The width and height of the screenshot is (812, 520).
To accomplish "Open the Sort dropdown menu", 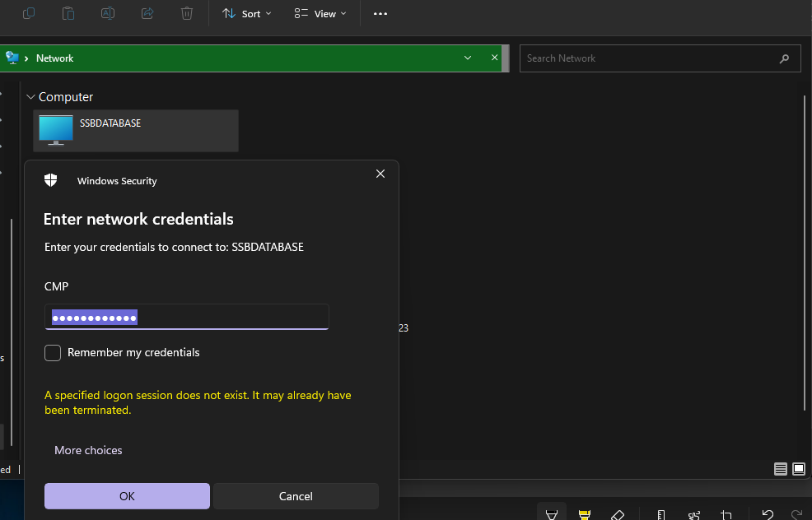I will tap(247, 14).
